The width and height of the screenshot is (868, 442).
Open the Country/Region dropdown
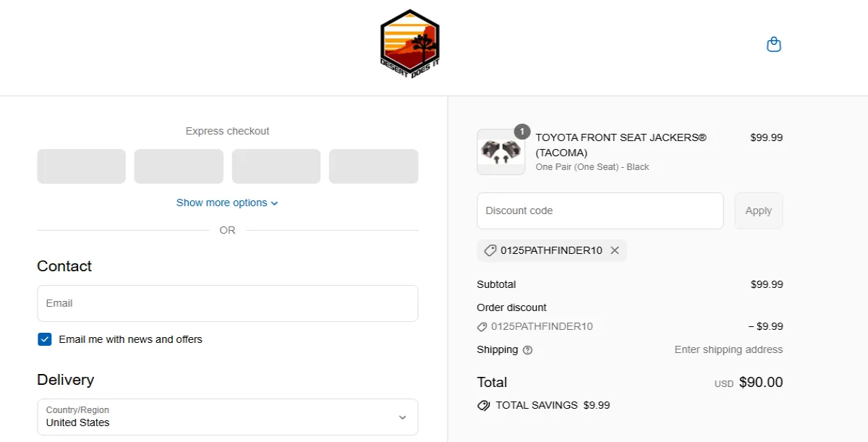(x=227, y=417)
